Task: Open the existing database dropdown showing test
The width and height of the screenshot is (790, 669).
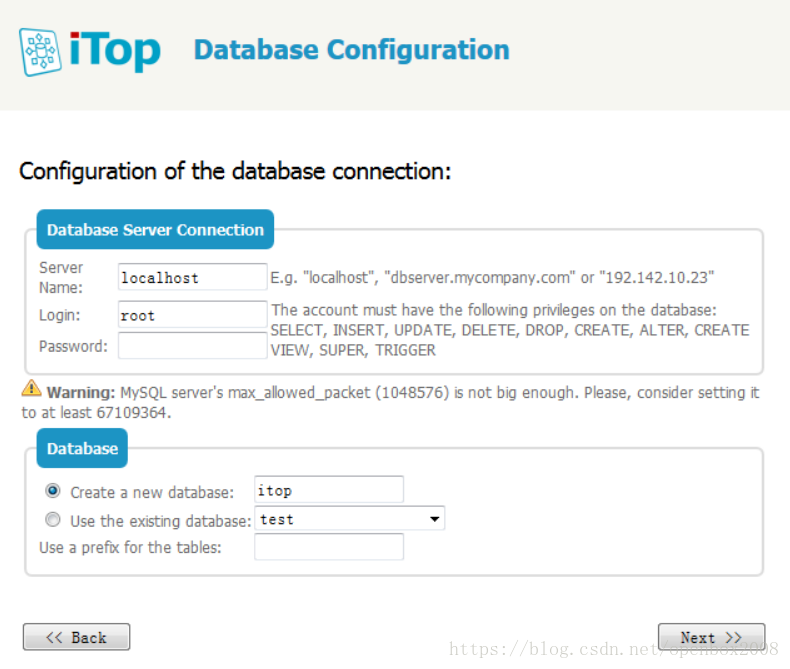Action: (350, 518)
